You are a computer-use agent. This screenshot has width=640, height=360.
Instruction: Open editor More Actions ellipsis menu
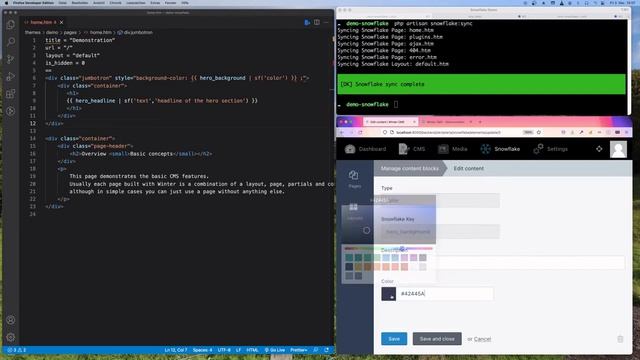[x=326, y=22]
